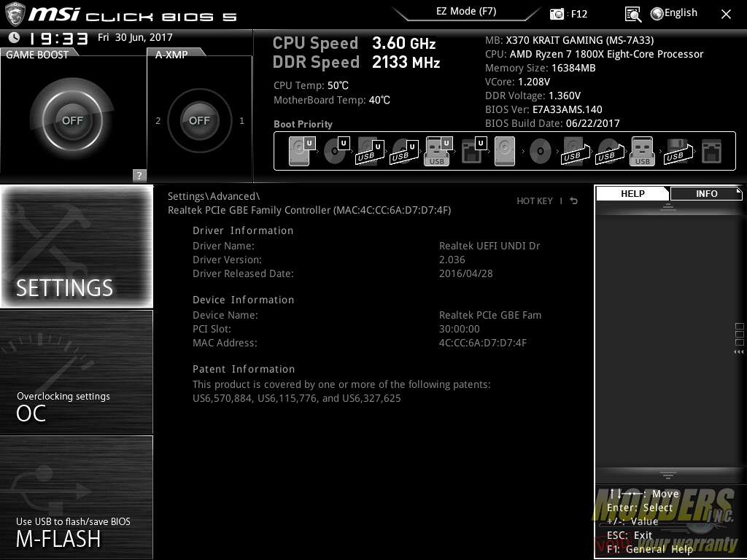Open the Game Boost question mark help

coord(139,175)
